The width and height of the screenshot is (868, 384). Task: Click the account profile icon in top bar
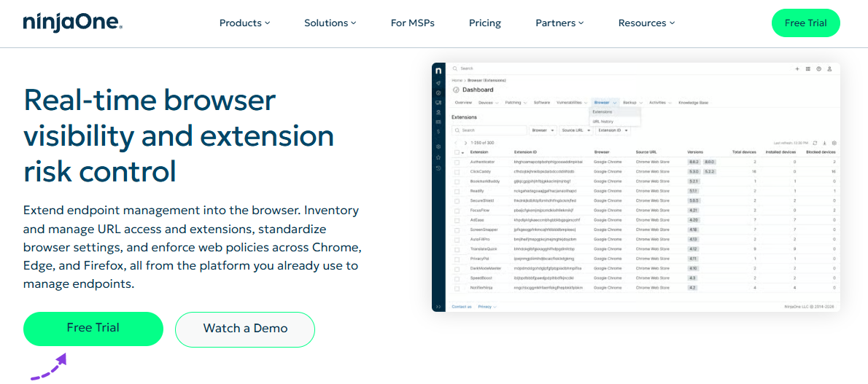pos(829,68)
